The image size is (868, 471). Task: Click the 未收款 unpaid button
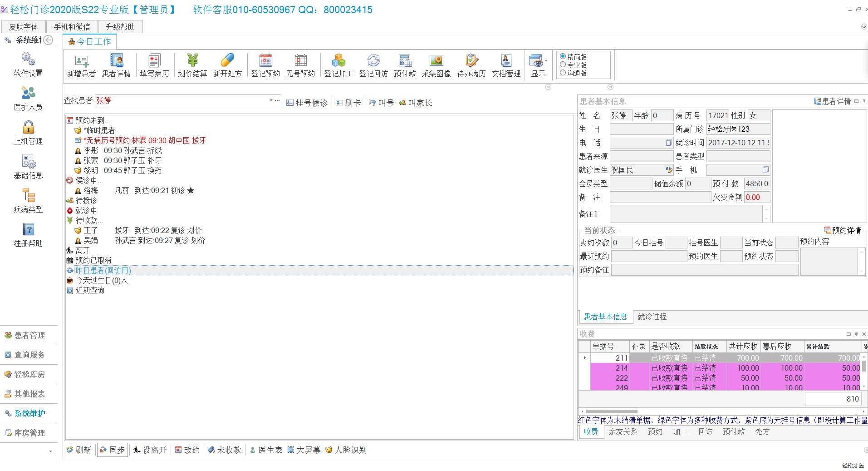pos(225,450)
